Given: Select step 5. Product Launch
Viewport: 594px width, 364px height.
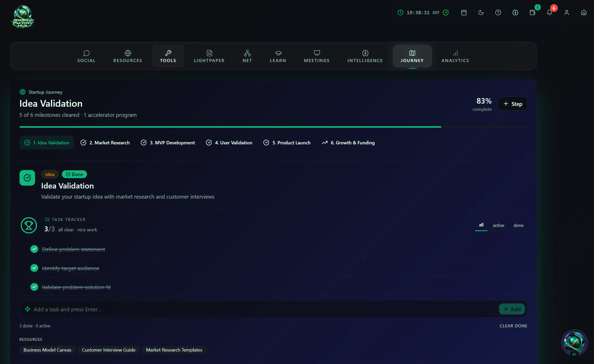Looking at the screenshot, I should pos(287,143).
